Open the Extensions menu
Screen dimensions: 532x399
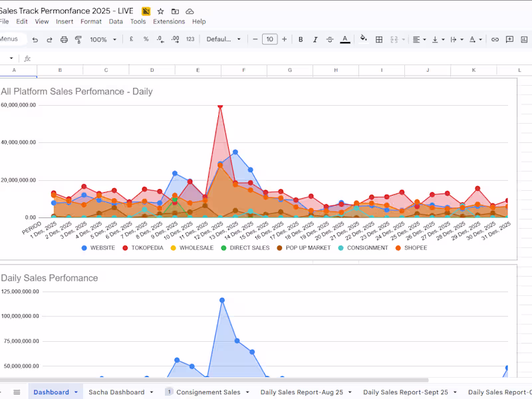pos(169,21)
